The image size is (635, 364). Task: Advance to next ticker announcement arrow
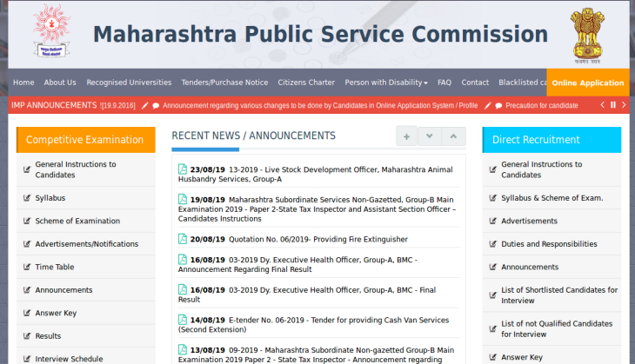(624, 105)
